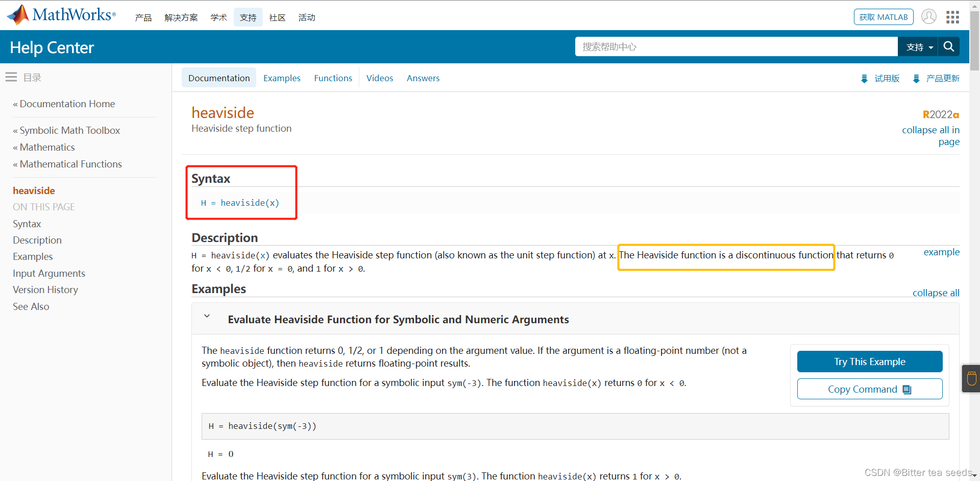The width and height of the screenshot is (980, 481).
Task: Collapse the Evaluate Heaviside Function example section
Action: [x=207, y=316]
